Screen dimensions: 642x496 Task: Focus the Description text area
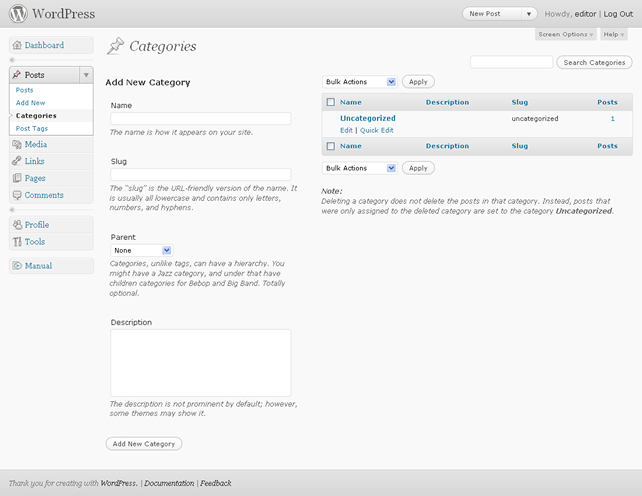click(x=201, y=363)
